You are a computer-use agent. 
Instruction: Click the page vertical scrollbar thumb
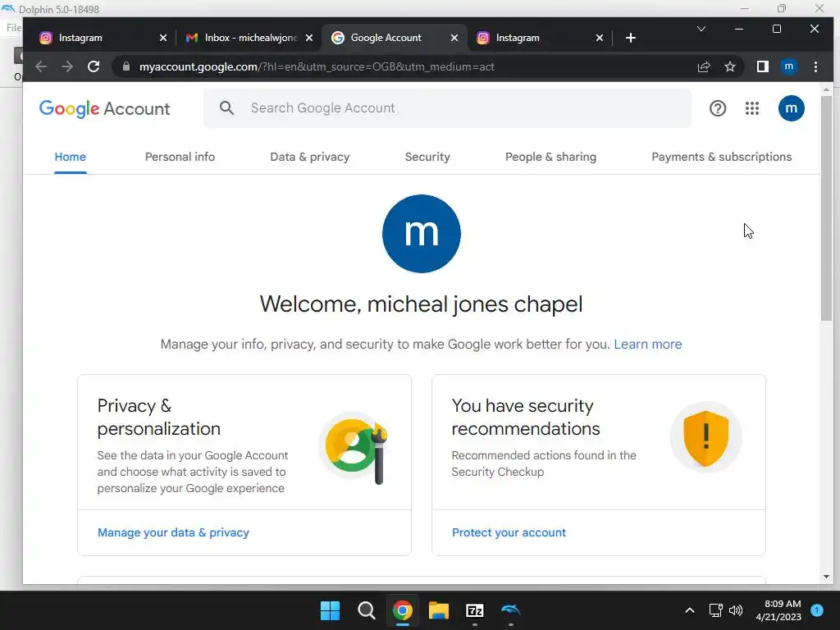(x=826, y=209)
